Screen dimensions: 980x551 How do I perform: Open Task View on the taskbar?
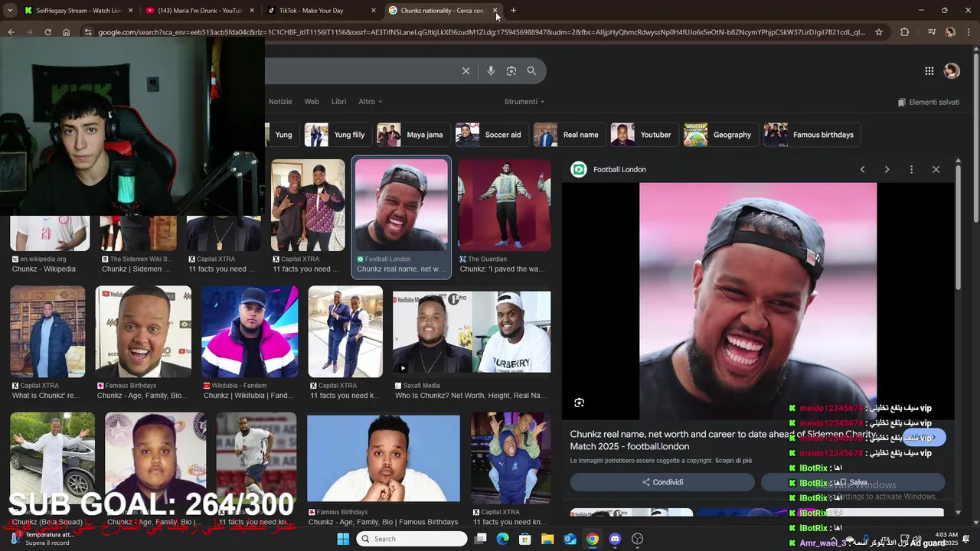tap(480, 539)
